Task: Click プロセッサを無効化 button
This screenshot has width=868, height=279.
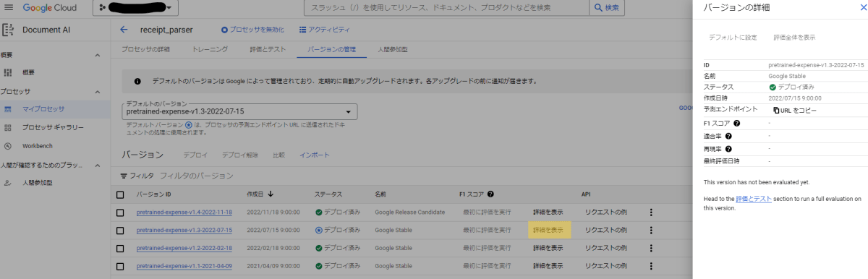Action: pos(252,30)
